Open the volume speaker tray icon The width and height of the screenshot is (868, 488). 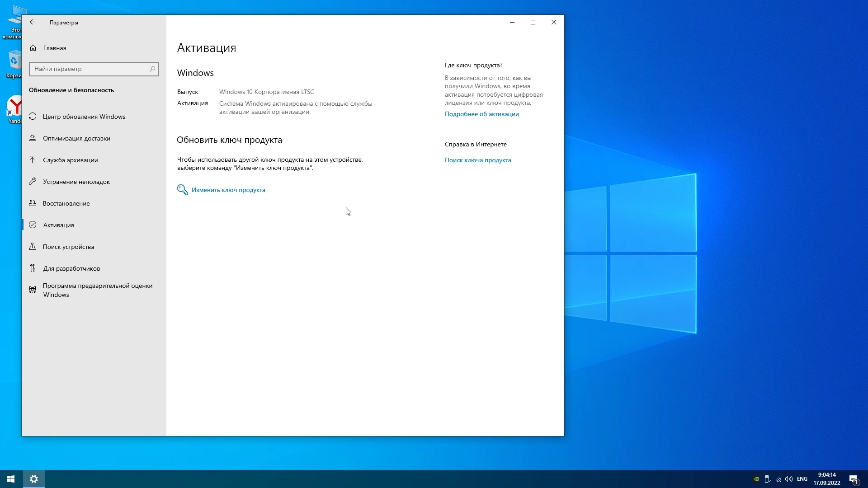789,479
